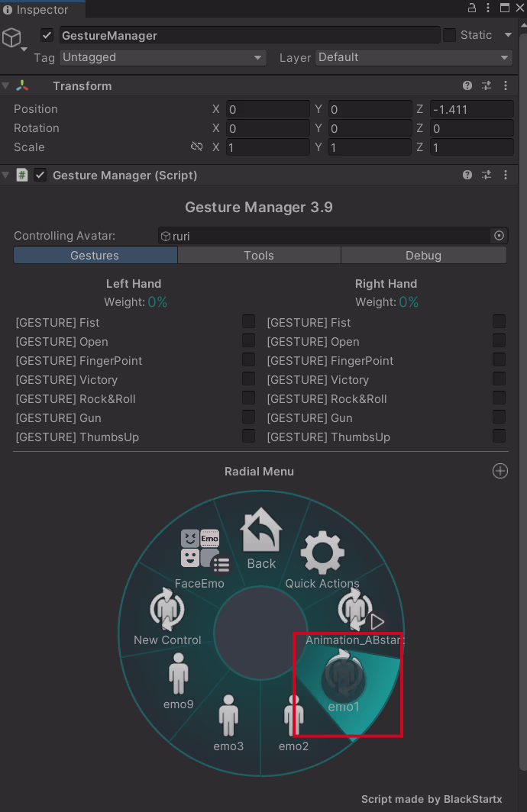Open Gesture Manager script help icon
The width and height of the screenshot is (527, 812).
(x=467, y=175)
